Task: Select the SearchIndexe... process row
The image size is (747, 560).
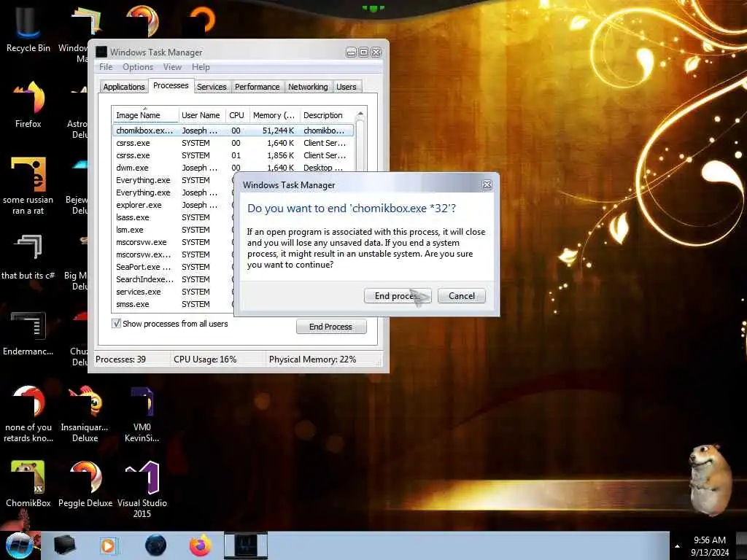Action: (174, 279)
